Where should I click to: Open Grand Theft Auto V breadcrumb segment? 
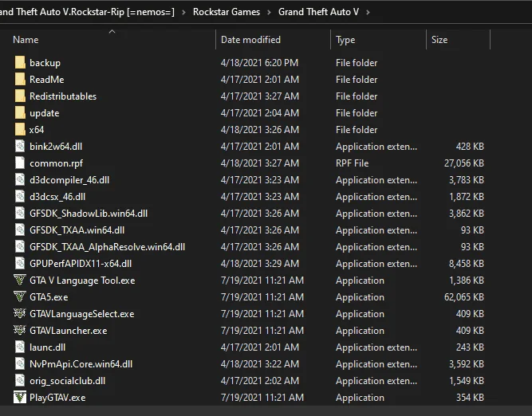pos(318,12)
